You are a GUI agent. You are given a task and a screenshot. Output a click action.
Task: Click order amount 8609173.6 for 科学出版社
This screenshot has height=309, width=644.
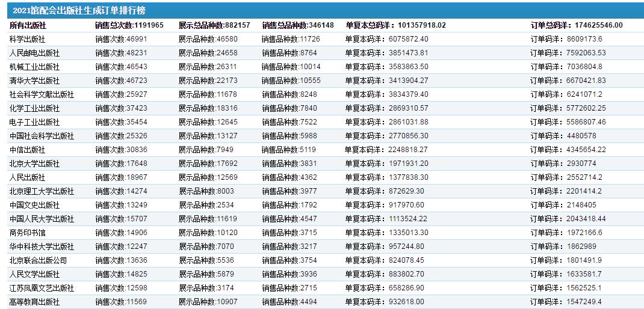pos(566,39)
